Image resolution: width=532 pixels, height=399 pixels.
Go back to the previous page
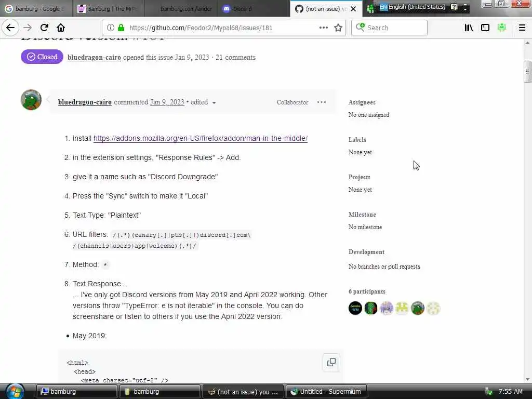point(10,28)
